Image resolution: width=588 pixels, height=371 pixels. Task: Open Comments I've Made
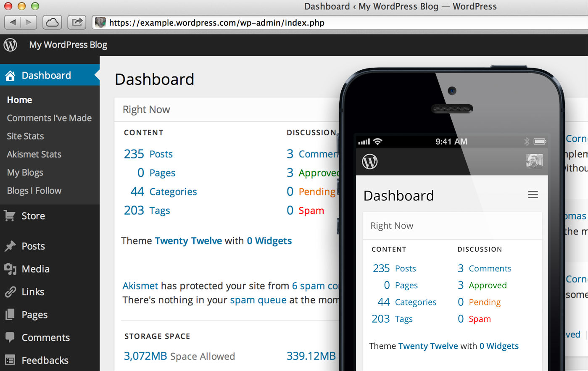(x=49, y=118)
